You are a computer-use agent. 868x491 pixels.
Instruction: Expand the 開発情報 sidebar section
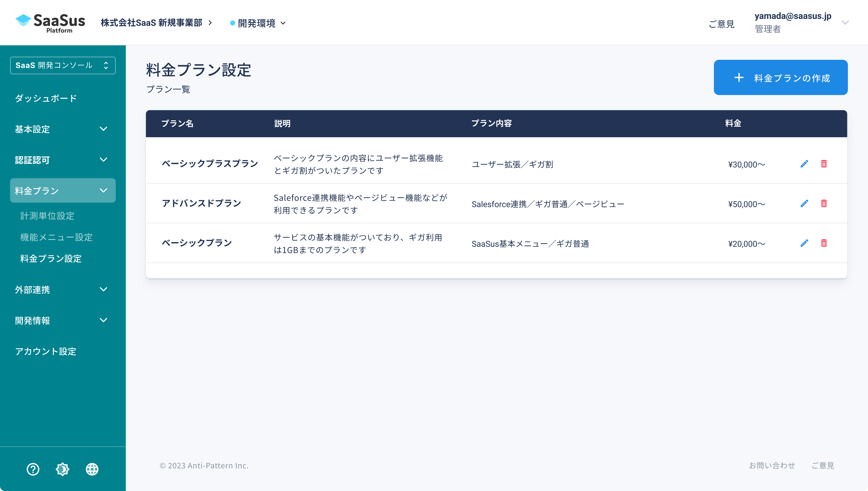[63, 320]
